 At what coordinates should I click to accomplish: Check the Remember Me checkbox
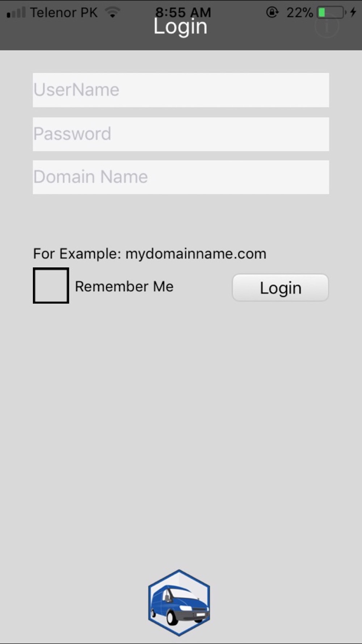[x=51, y=285]
